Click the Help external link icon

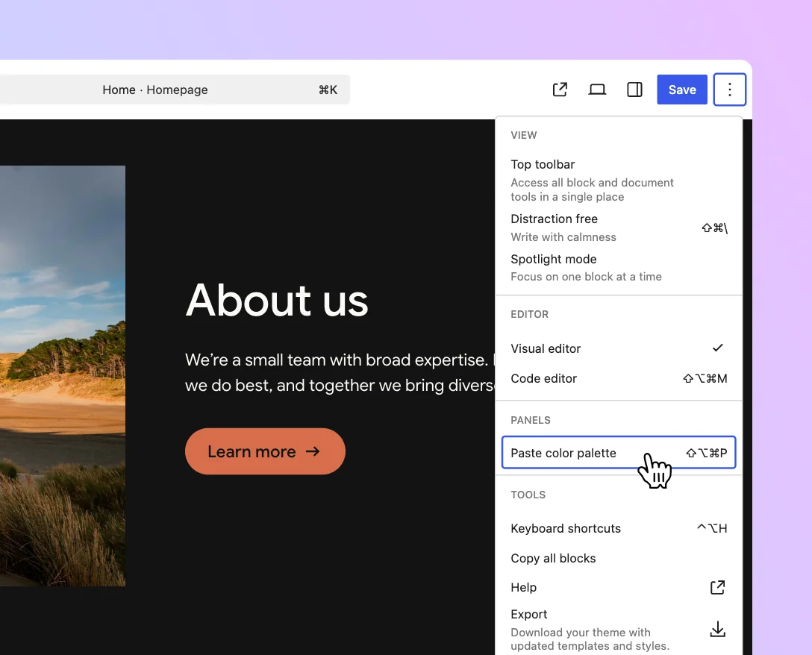[717, 587]
